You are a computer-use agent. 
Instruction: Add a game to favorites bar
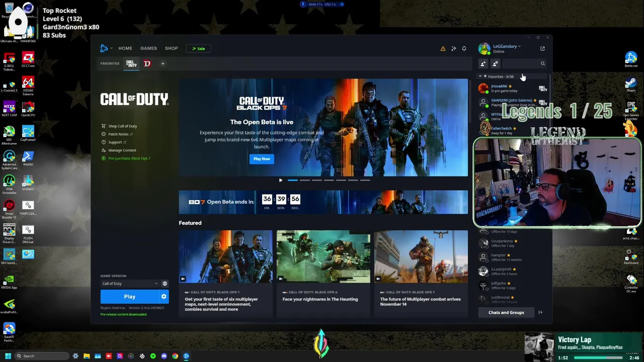[x=163, y=63]
